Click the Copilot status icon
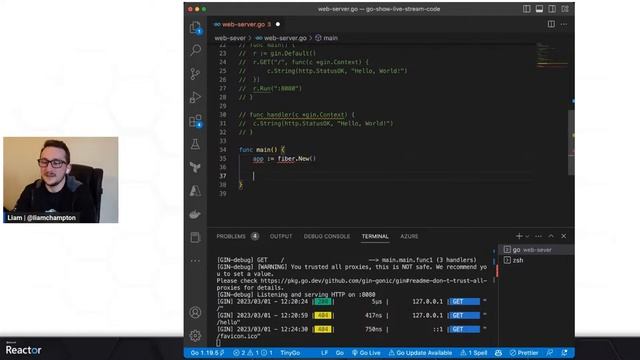Screen dimensions: 640x360 point(498,353)
